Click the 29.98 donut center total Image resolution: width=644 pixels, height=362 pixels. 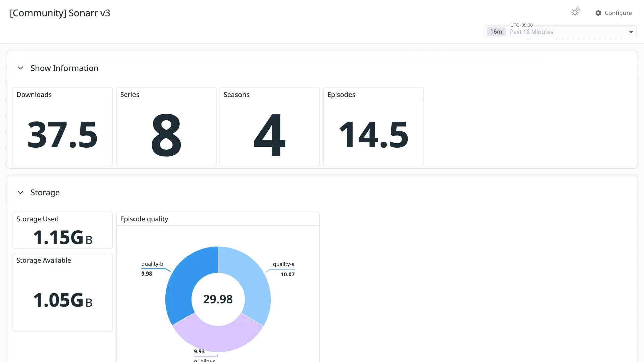[218, 299]
